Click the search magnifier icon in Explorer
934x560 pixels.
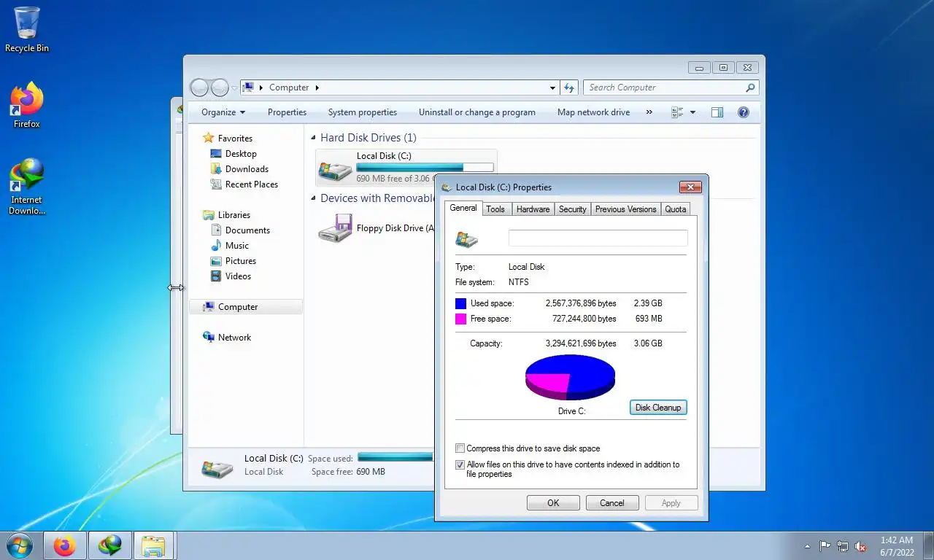pos(750,87)
